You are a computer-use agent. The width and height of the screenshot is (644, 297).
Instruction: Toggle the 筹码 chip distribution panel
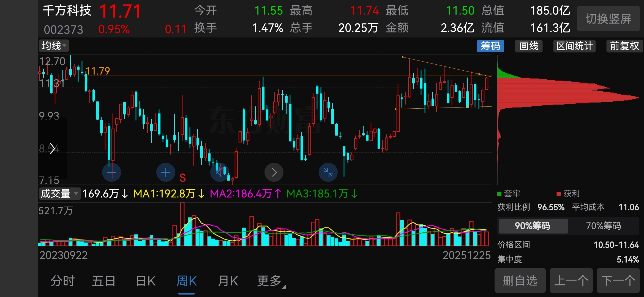pyautogui.click(x=490, y=46)
